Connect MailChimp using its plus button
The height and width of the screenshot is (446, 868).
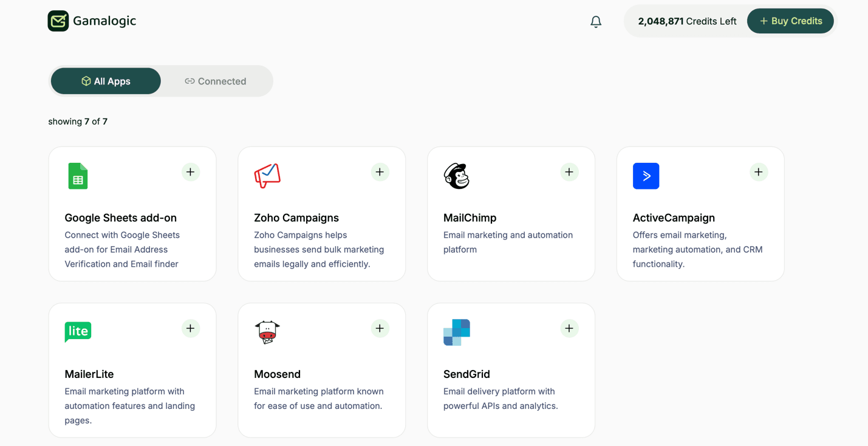[569, 172]
